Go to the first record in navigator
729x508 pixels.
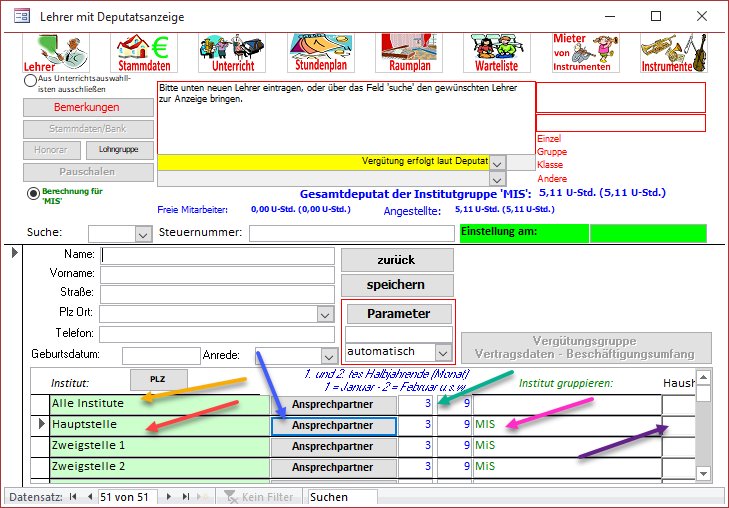click(71, 497)
